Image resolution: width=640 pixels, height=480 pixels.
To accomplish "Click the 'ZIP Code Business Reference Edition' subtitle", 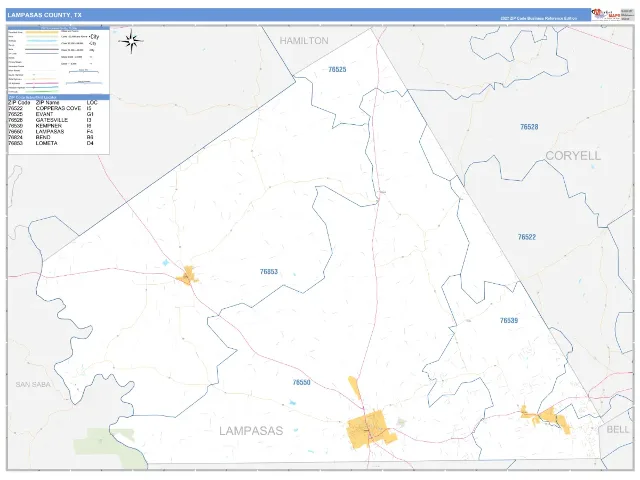I will click(x=539, y=18).
